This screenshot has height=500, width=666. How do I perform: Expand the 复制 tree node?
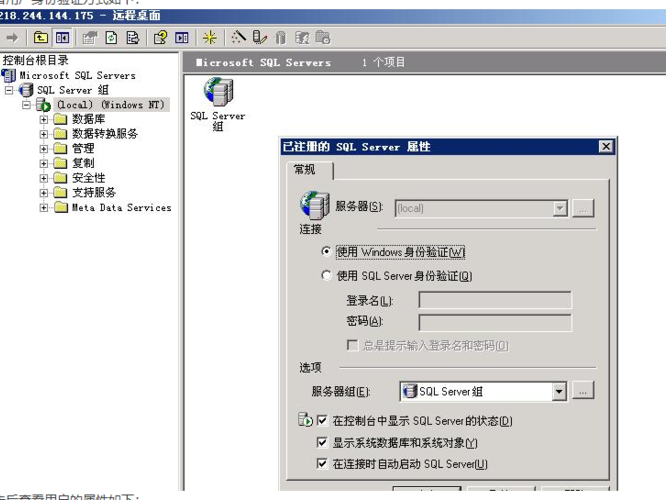pyautogui.click(x=43, y=164)
